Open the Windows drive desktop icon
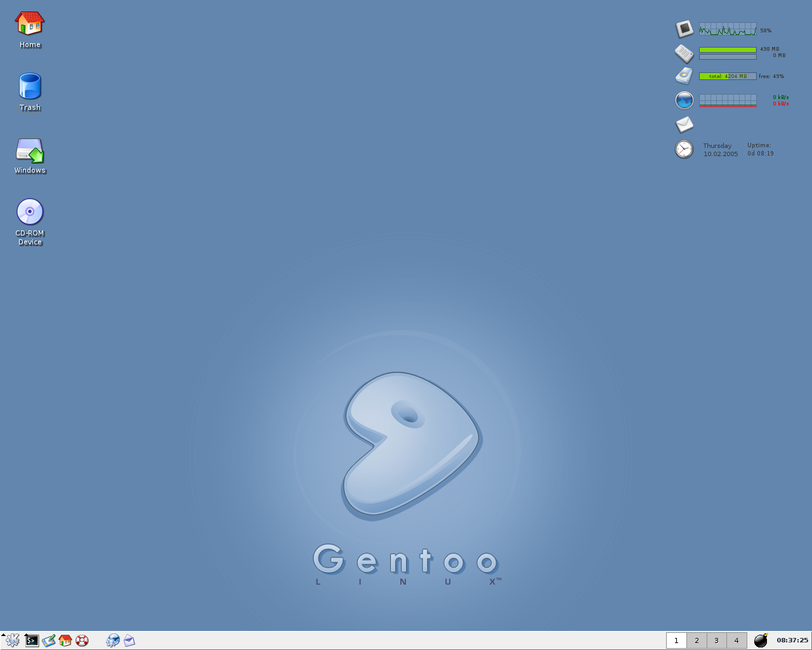 [30, 150]
